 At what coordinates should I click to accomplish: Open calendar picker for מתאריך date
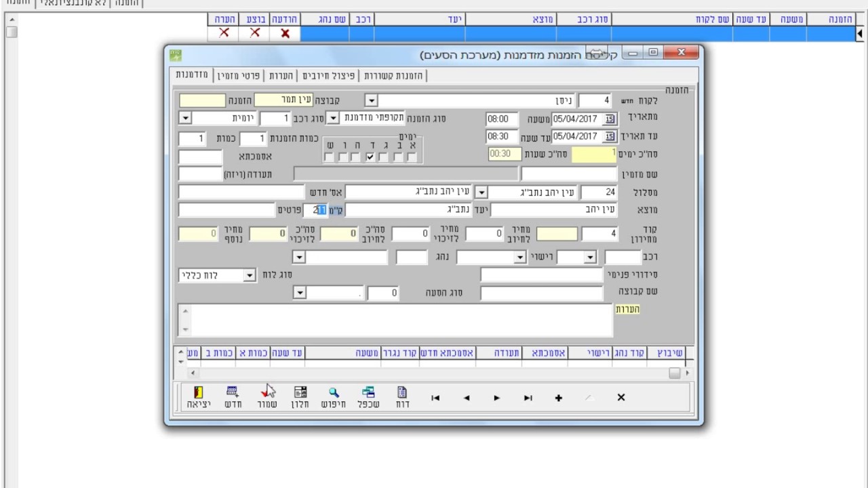pyautogui.click(x=610, y=119)
